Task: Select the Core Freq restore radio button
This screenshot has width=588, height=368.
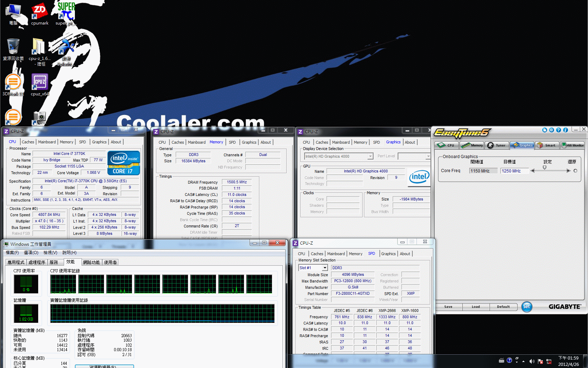Action: tap(575, 171)
